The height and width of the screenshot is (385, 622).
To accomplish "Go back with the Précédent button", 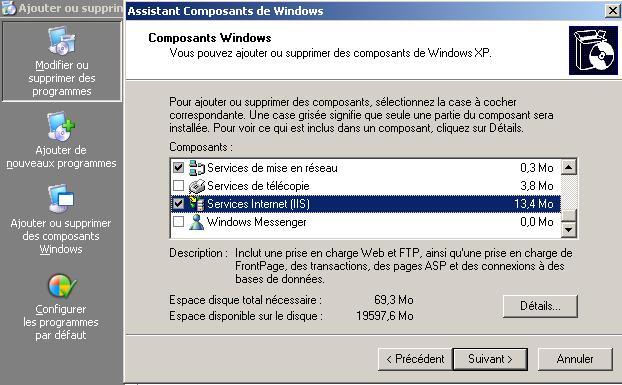I will tap(415, 359).
